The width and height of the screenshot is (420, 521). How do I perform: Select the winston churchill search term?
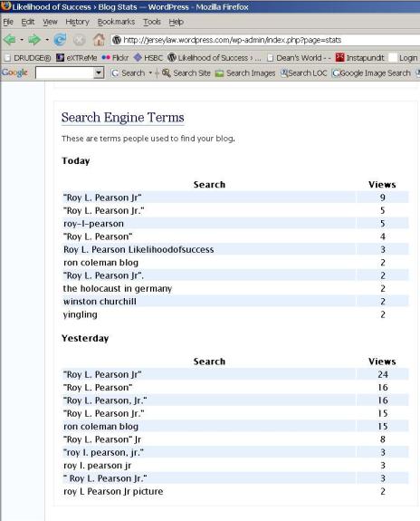100,302
